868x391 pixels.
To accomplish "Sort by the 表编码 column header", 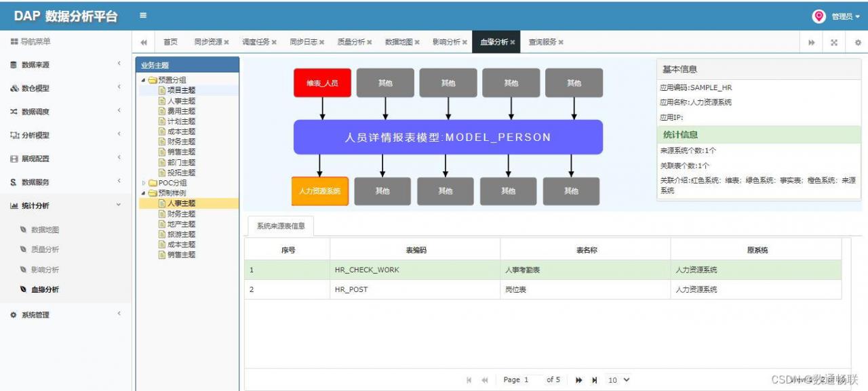I will click(x=415, y=250).
